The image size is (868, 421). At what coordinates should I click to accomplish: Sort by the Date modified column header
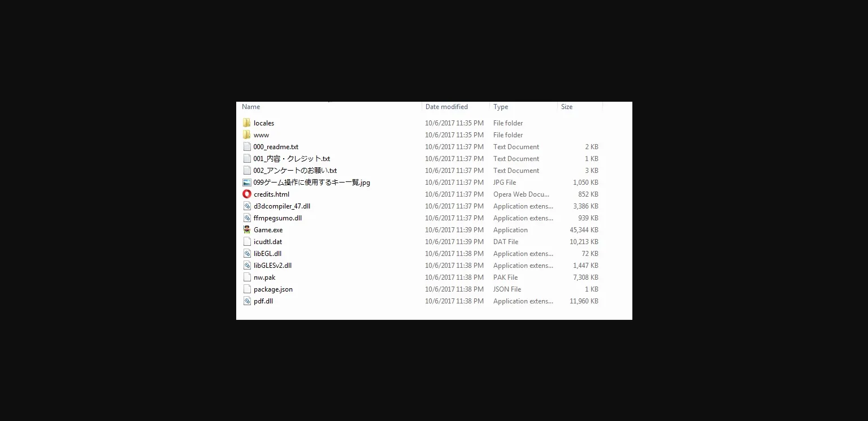coord(446,107)
